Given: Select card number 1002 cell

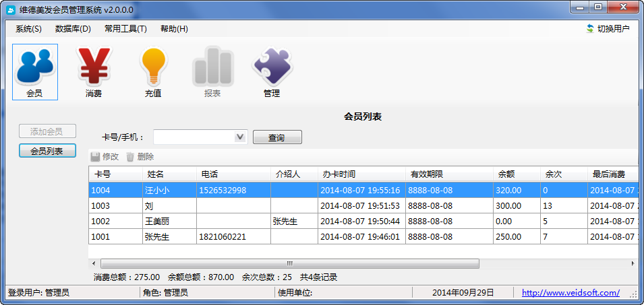Looking at the screenshot, I should pos(115,222).
